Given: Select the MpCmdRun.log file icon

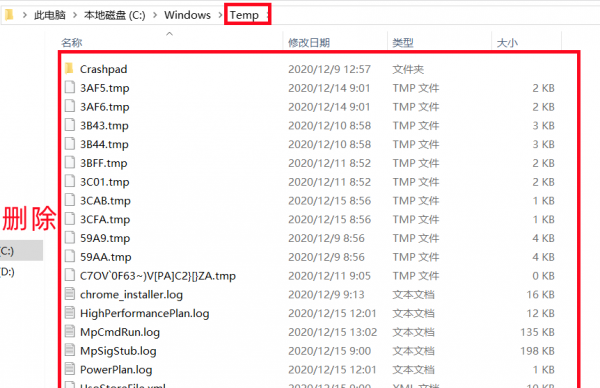Looking at the screenshot, I should pos(70,331).
